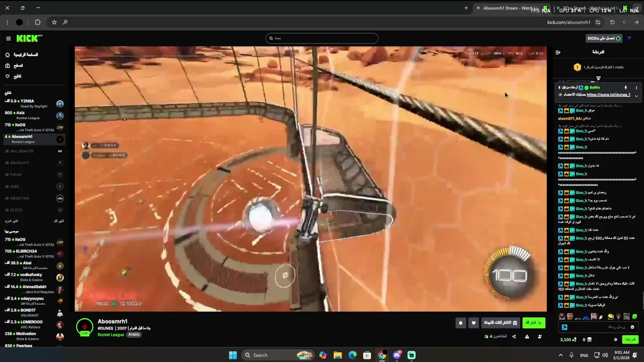Open the purple gift icon in the header
The image size is (644, 362).
pyautogui.click(x=629, y=38)
